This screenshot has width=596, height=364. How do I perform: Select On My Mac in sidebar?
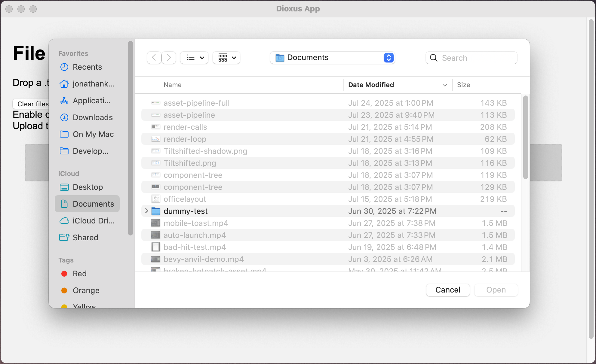[93, 134]
